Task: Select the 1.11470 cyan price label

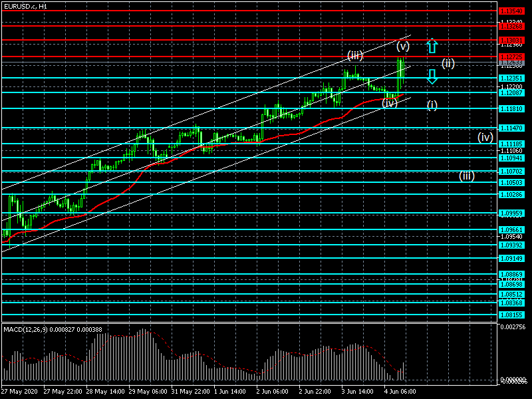Action: (x=511, y=128)
